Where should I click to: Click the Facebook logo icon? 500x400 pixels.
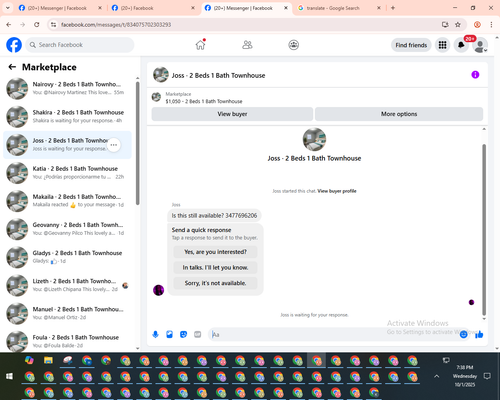pyautogui.click(x=14, y=45)
